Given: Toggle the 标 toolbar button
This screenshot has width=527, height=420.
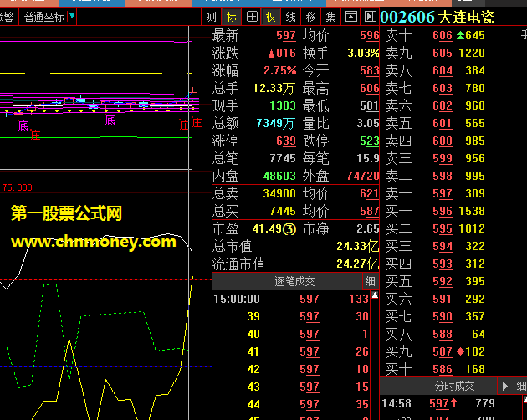Looking at the screenshot, I should 231,17.
